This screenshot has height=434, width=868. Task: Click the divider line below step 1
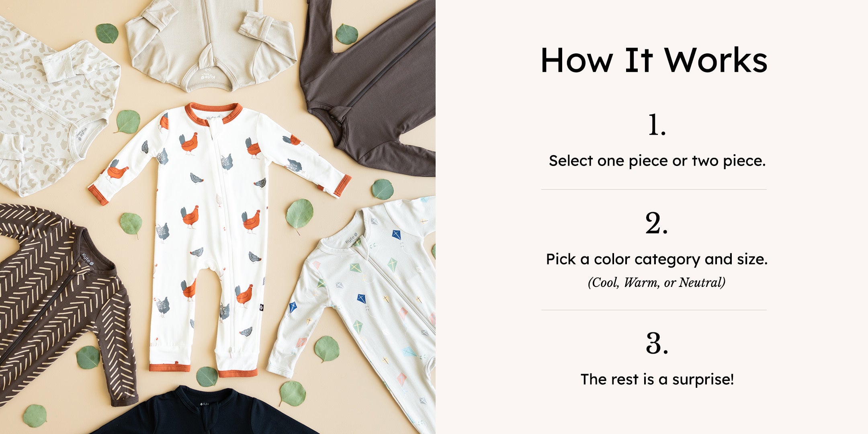(654, 189)
